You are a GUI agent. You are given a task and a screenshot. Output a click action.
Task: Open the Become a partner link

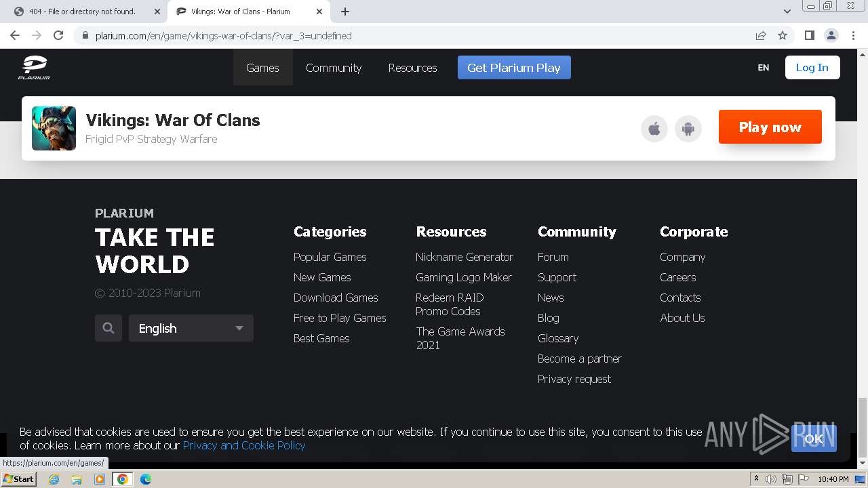click(x=580, y=359)
